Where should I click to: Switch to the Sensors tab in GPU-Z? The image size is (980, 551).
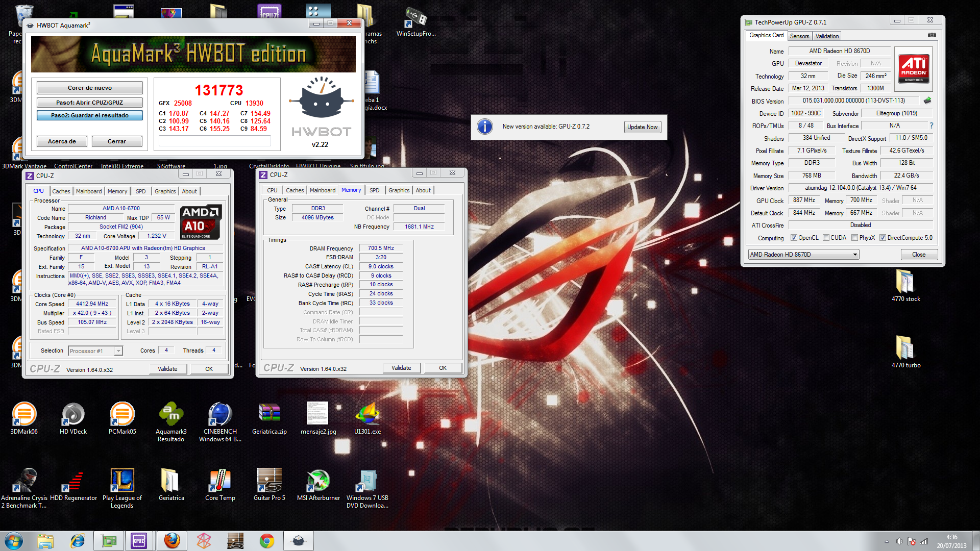click(799, 36)
